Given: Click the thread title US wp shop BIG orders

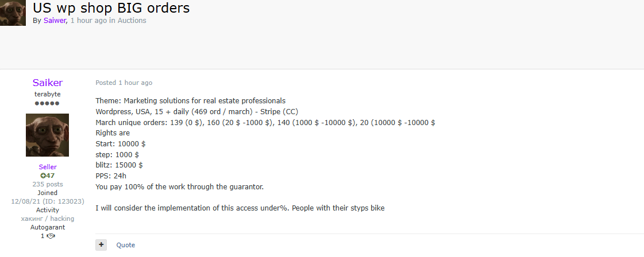Looking at the screenshot, I should click(111, 7).
